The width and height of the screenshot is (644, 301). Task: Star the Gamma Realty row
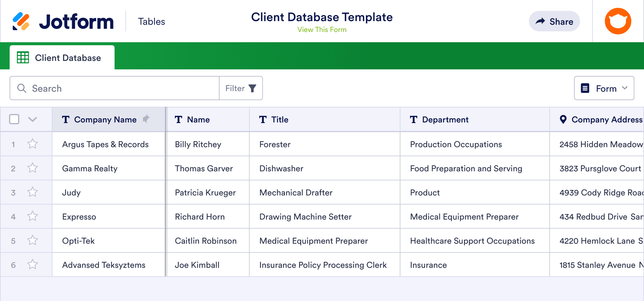pos(33,168)
